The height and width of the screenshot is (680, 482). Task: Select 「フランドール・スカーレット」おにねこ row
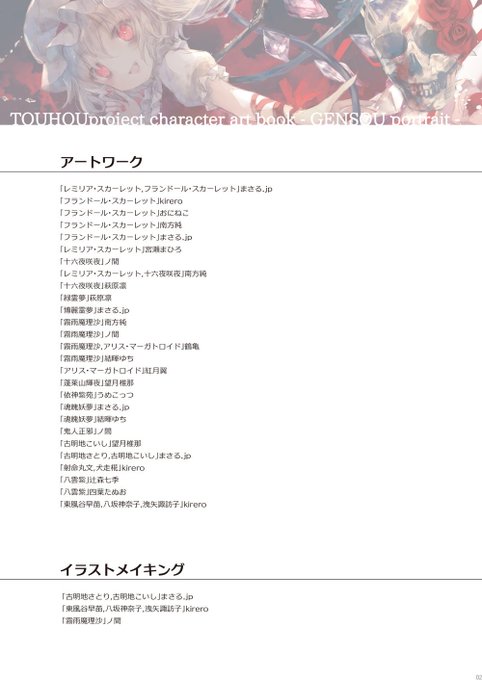pyautogui.click(x=125, y=213)
